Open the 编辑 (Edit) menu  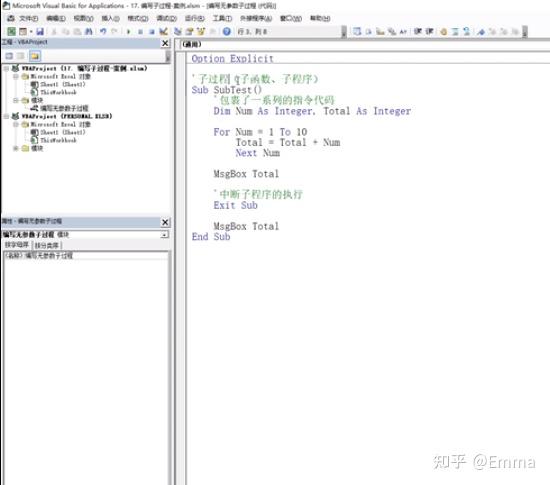coord(56,18)
